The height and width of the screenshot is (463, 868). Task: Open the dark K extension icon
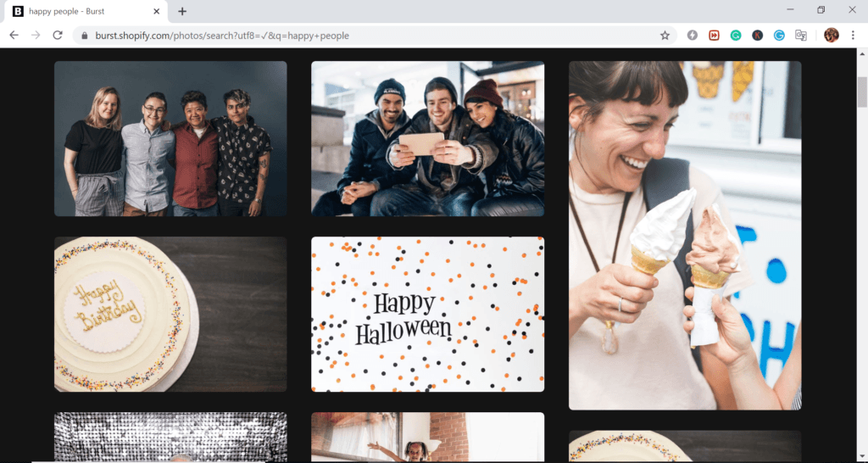click(x=757, y=36)
